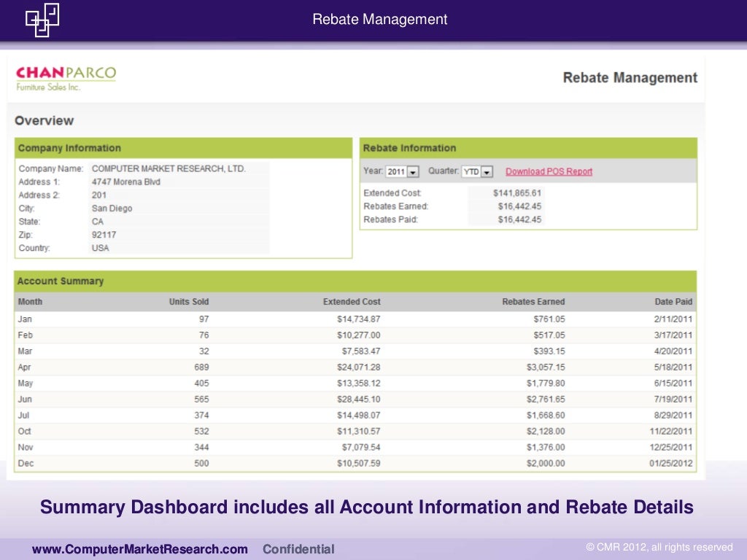
Task: Sort by the Date Paid column header
Action: pos(673,302)
